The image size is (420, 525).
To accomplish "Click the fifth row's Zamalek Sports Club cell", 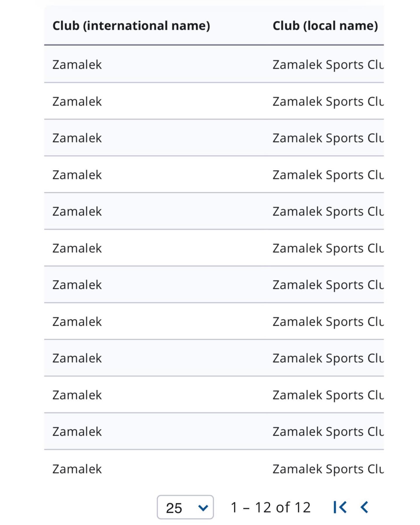I will [x=328, y=211].
